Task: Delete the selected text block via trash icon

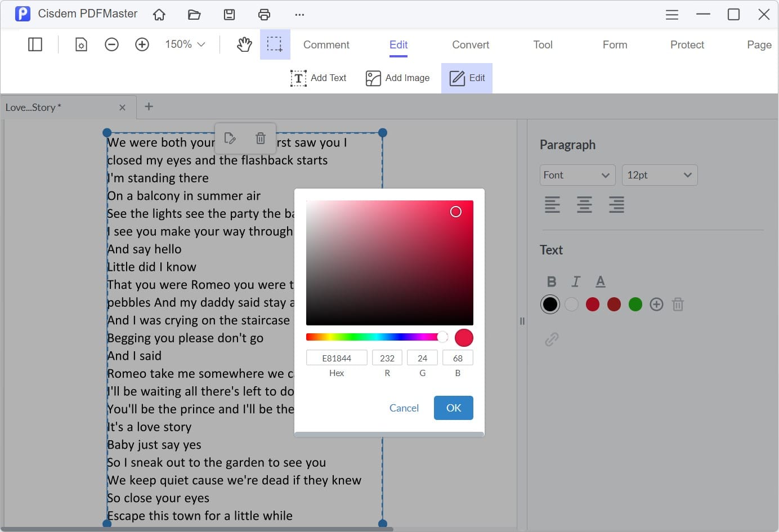Action: tap(260, 138)
